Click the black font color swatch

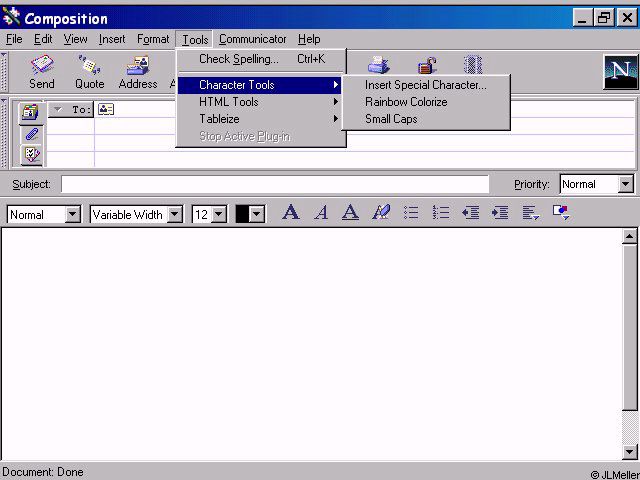click(x=242, y=214)
